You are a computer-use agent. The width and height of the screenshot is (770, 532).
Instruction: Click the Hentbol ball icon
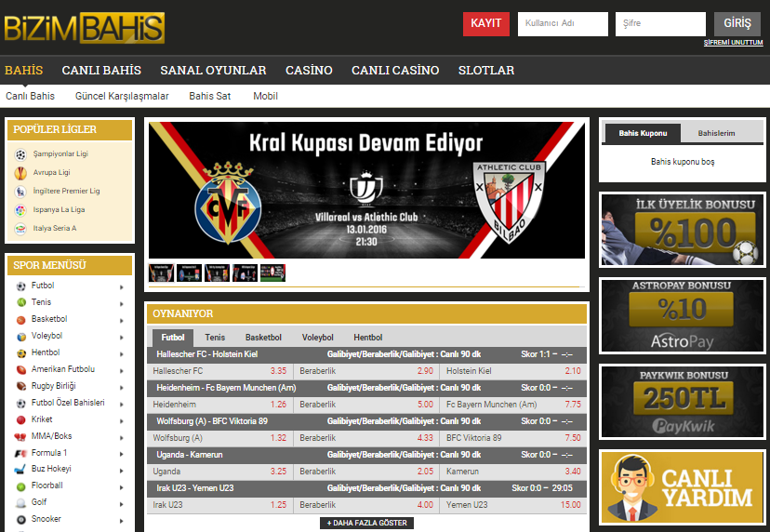point(21,353)
